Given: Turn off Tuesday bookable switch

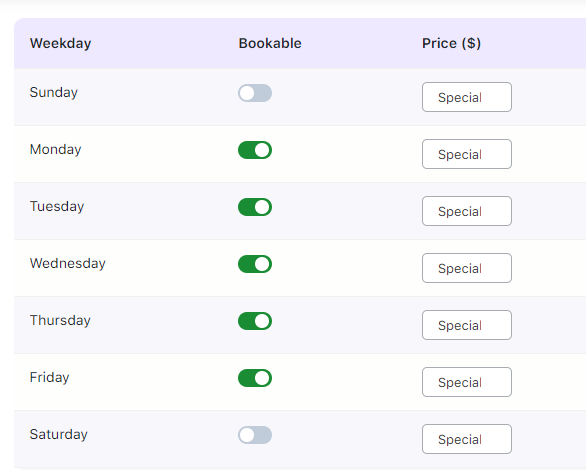Looking at the screenshot, I should [255, 207].
